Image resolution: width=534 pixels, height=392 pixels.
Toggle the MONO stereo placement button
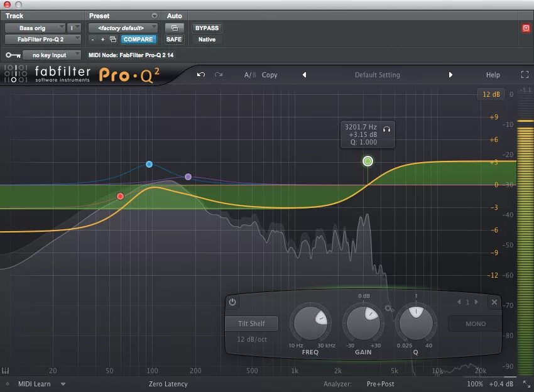click(x=476, y=324)
